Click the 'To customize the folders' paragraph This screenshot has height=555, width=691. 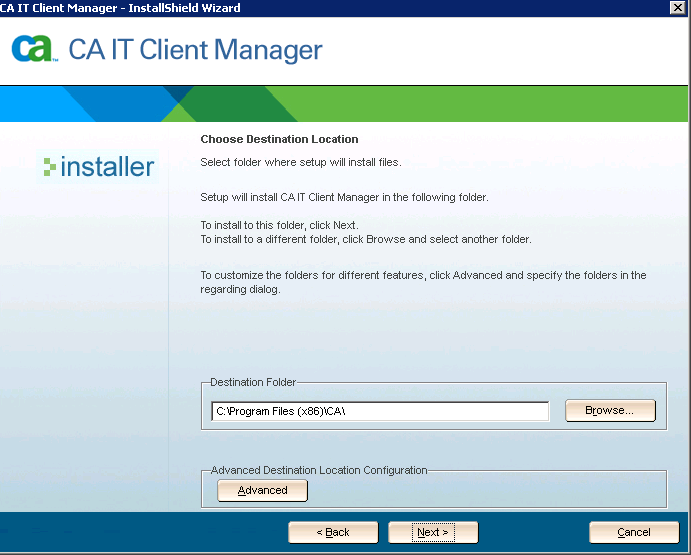click(423, 282)
